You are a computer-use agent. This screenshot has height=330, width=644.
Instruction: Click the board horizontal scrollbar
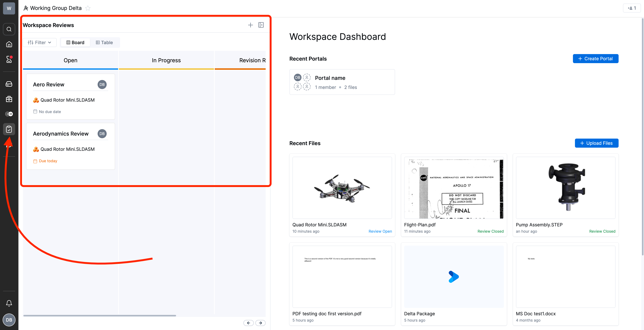coord(99,316)
